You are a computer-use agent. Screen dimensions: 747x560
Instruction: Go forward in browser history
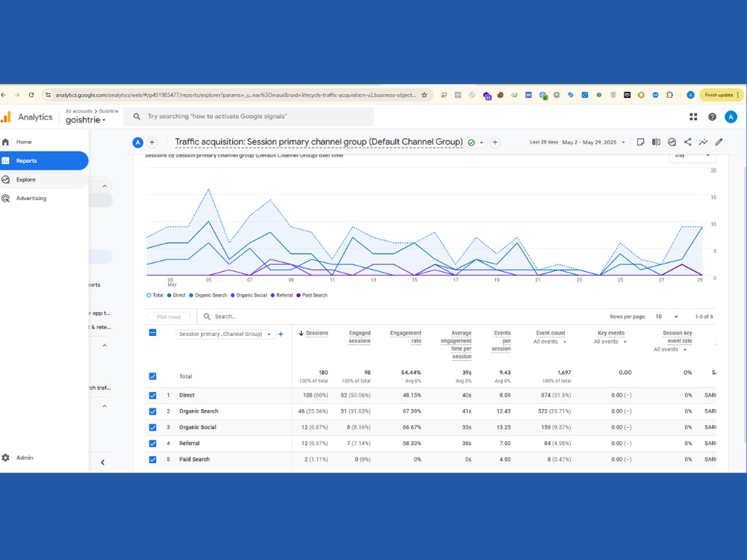17,95
